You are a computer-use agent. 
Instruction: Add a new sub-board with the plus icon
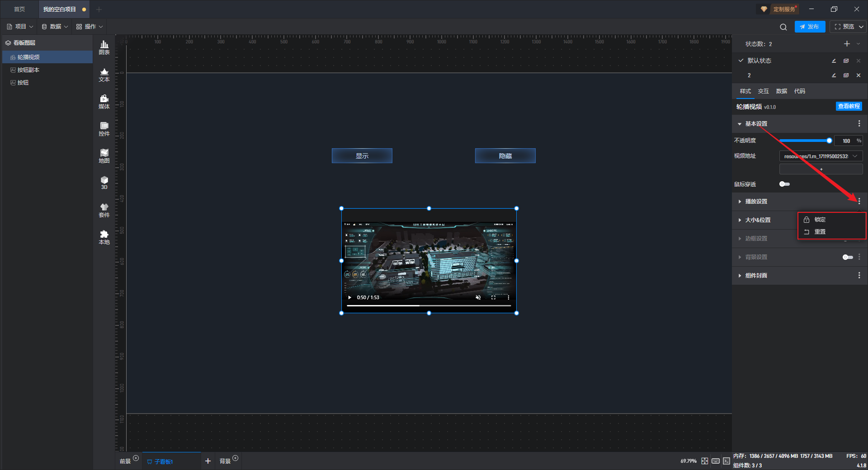(208, 461)
